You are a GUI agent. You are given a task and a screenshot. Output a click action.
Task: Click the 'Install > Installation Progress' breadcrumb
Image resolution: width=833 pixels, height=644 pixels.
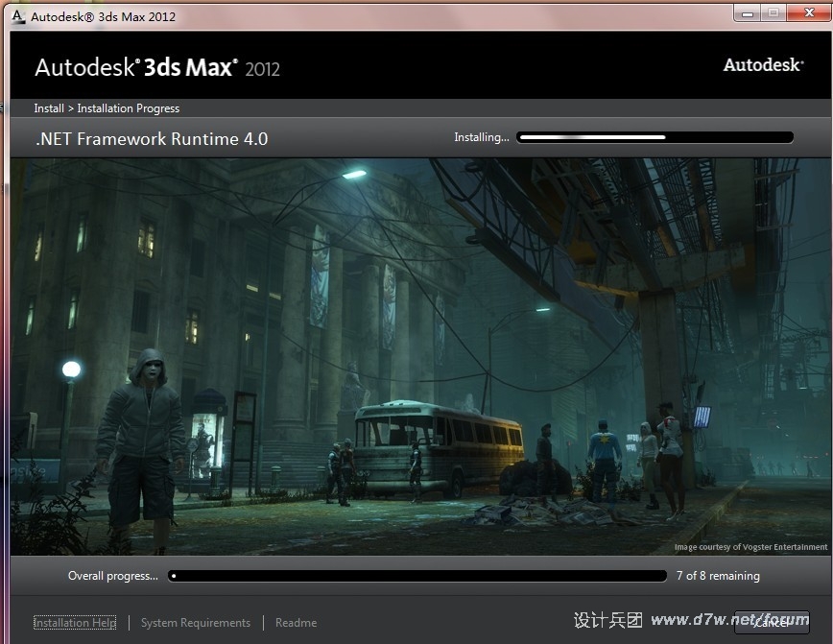[107, 108]
